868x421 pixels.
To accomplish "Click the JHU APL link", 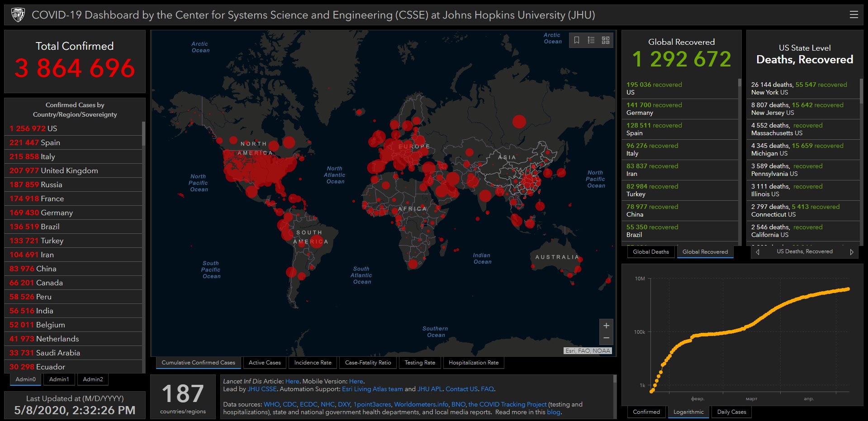I will (430, 389).
